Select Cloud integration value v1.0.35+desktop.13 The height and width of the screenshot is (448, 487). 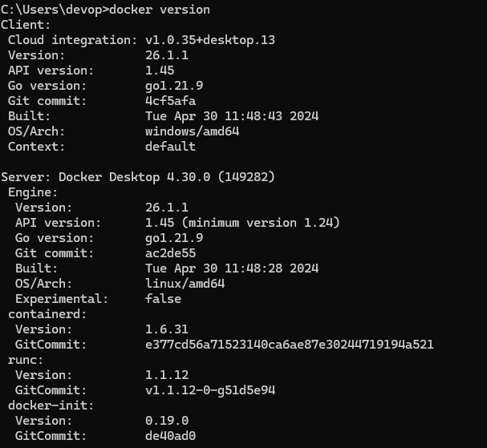pos(210,40)
